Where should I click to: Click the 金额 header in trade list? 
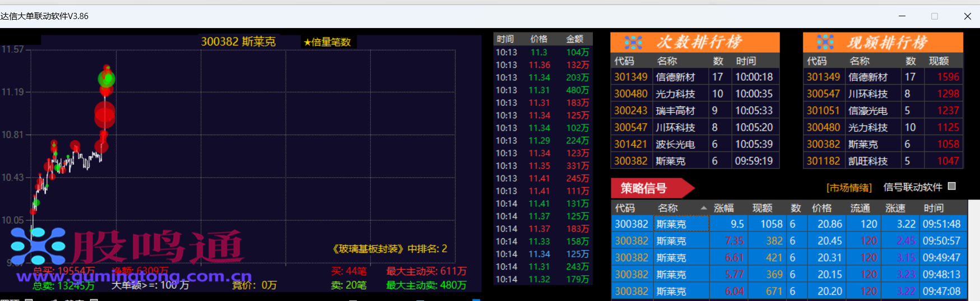click(x=574, y=39)
